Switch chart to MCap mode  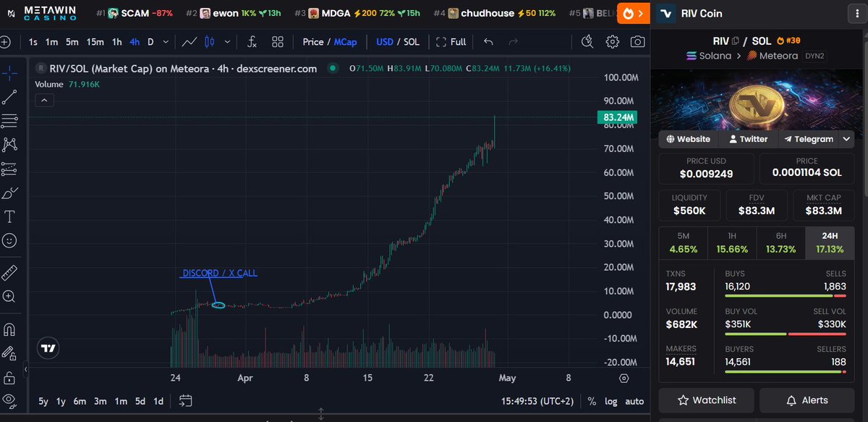coord(345,42)
